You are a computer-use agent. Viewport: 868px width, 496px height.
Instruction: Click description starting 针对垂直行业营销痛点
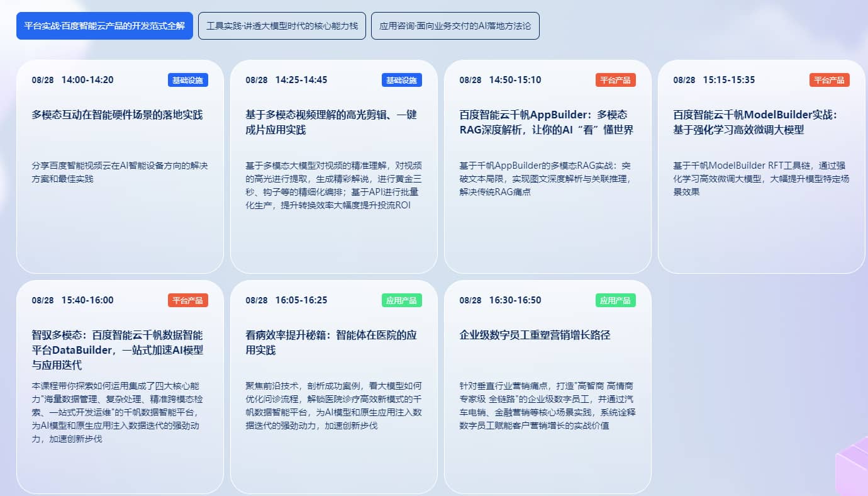547,406
